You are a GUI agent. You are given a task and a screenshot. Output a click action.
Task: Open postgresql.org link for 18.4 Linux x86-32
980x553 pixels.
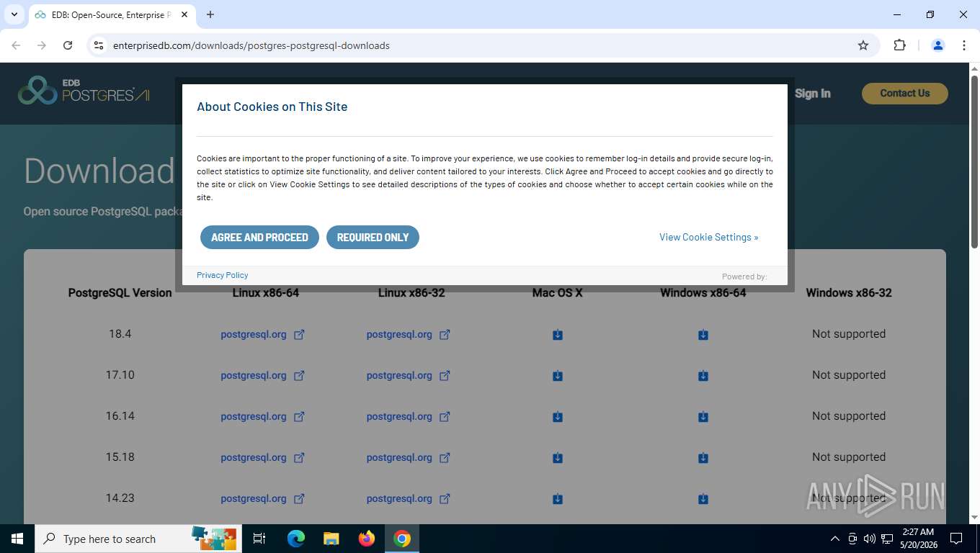coord(399,334)
